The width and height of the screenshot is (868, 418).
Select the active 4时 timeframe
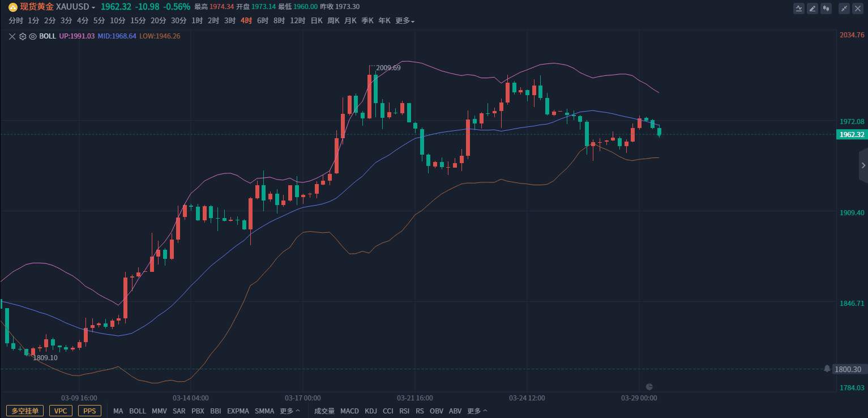point(246,21)
